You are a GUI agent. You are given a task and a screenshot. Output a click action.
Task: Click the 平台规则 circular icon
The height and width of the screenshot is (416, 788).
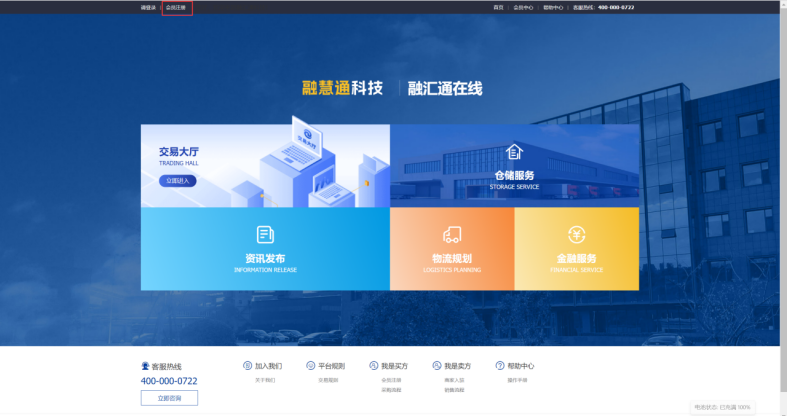[311, 366]
